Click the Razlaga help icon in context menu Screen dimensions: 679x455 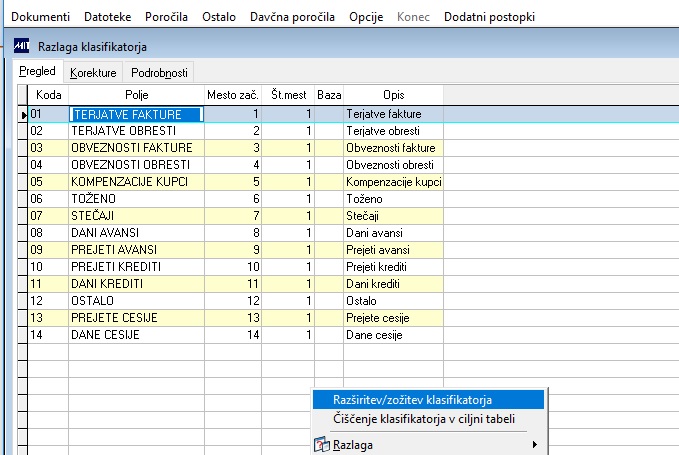click(321, 445)
